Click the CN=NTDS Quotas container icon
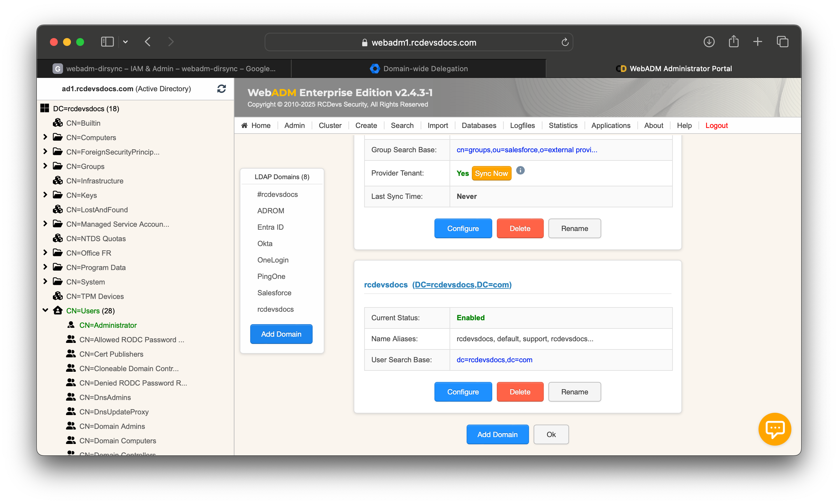 pos(58,238)
